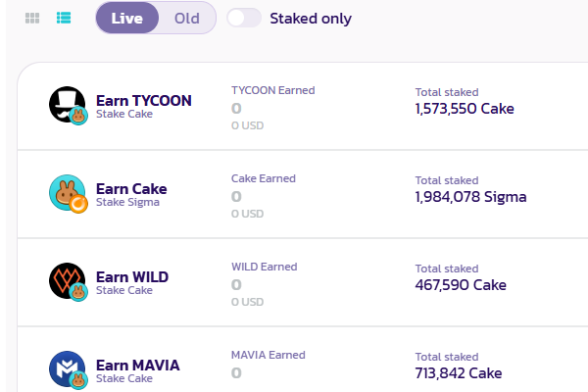Image resolution: width=588 pixels, height=392 pixels.
Task: Select the Live pools tab
Action: click(x=126, y=18)
